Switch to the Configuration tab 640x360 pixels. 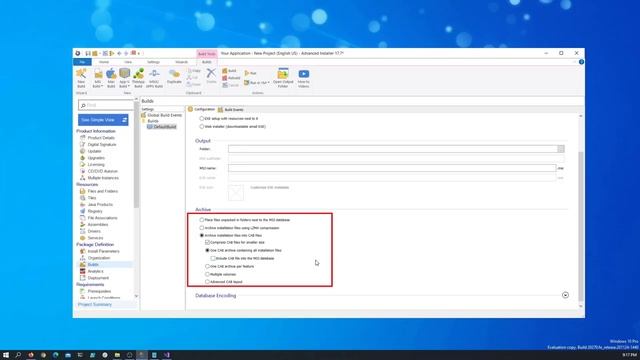point(202,109)
